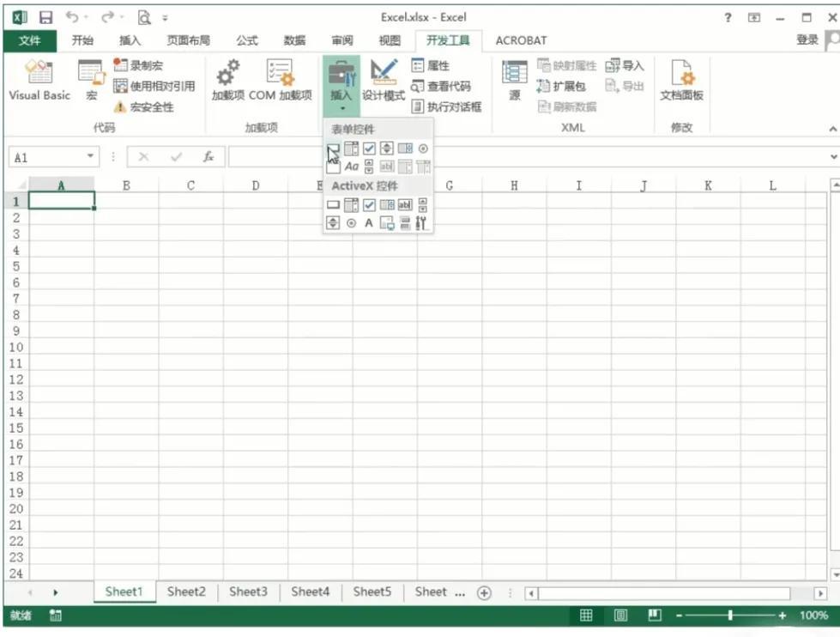Select the form control Option Button icon
The height and width of the screenshot is (637, 840).
point(423,148)
